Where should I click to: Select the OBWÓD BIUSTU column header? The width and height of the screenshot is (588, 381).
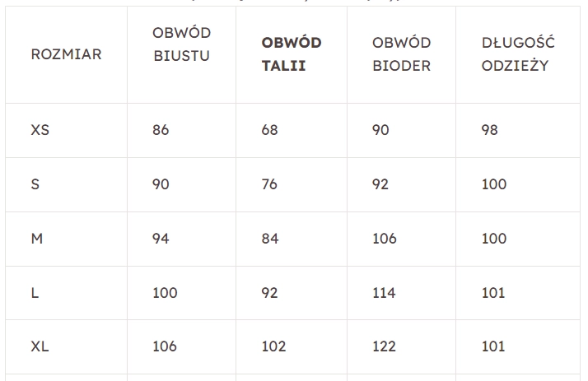point(181,44)
